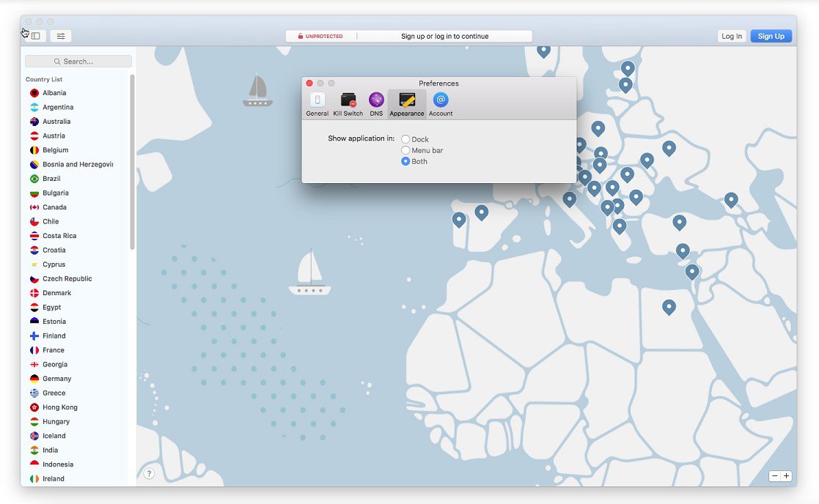The height and width of the screenshot is (504, 819).
Task: Click the Albania flag icon
Action: point(34,93)
